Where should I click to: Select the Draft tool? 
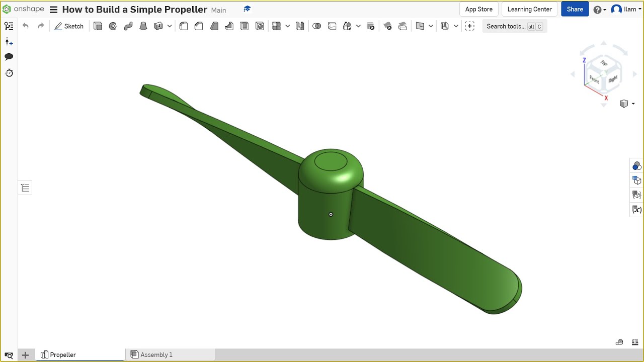coord(214,26)
